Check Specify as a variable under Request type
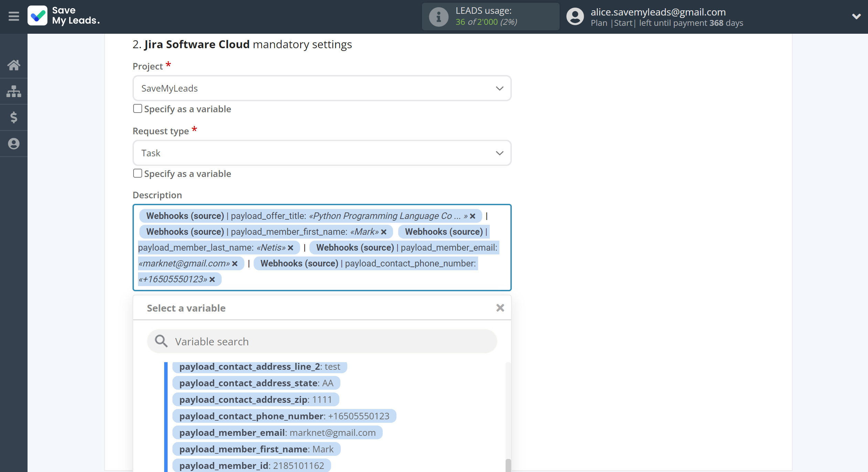Image resolution: width=868 pixels, height=472 pixels. (x=138, y=174)
